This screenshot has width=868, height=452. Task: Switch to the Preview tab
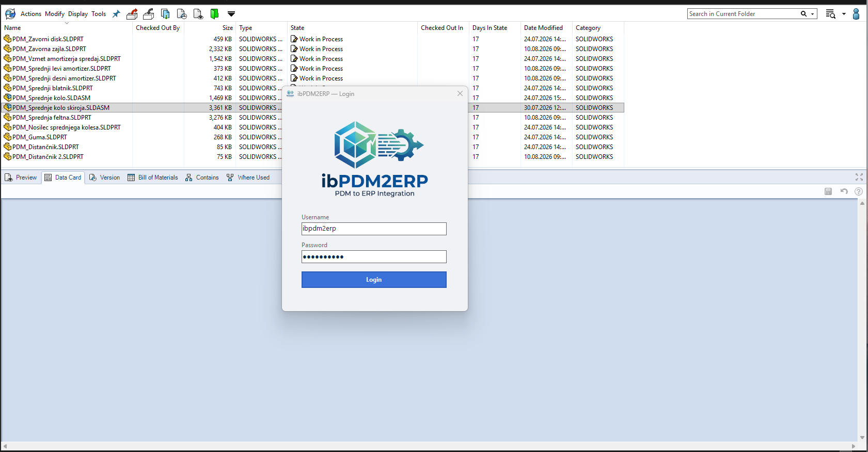[21, 177]
